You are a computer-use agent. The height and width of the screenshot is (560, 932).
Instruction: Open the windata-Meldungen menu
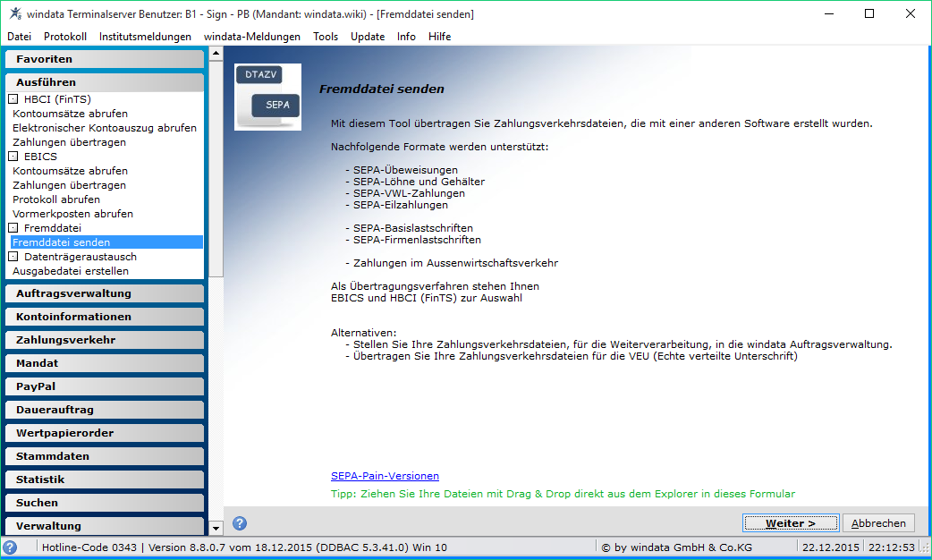(252, 37)
